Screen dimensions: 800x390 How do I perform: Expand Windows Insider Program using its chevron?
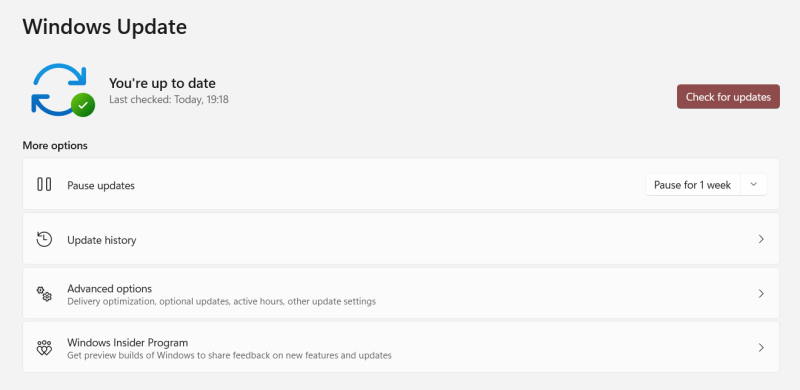point(761,348)
